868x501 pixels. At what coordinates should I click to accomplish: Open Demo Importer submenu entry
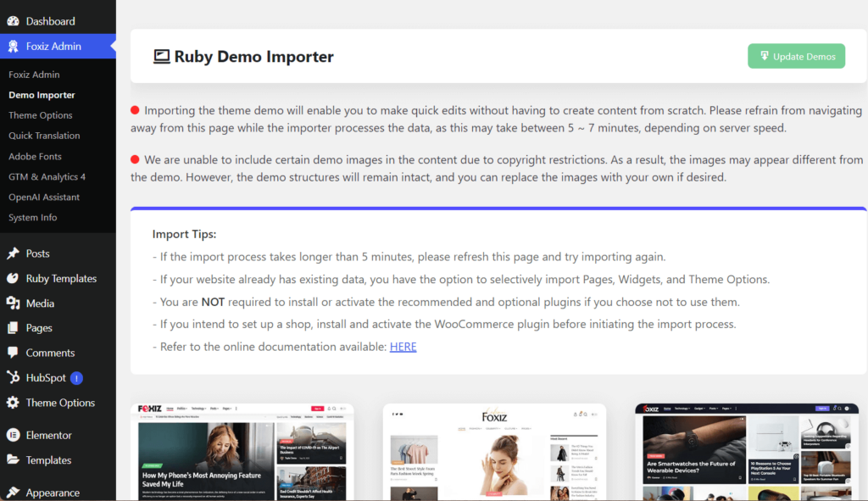(x=42, y=95)
